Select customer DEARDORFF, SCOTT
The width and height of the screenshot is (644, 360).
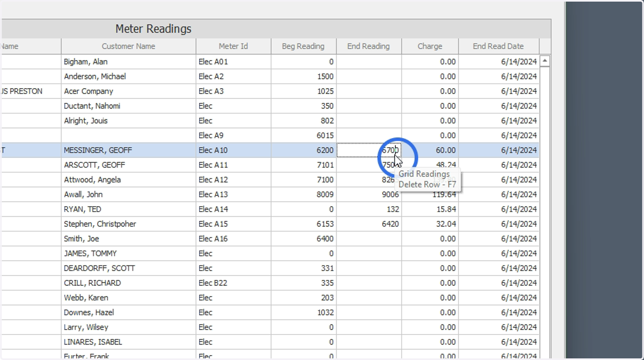click(x=99, y=268)
